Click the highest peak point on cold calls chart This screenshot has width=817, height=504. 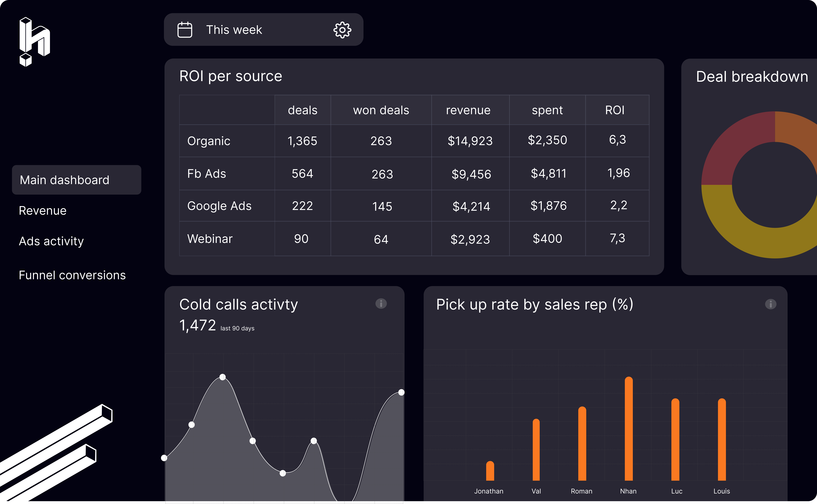tap(222, 377)
